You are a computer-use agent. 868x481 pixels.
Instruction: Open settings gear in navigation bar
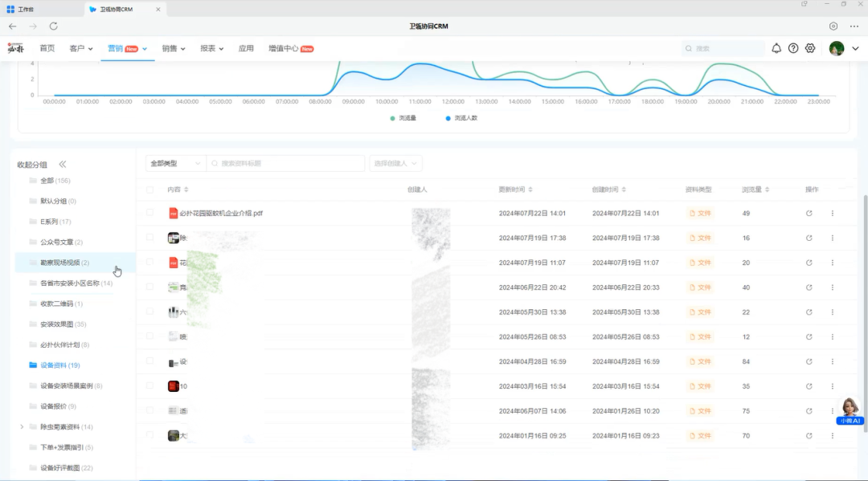click(810, 48)
